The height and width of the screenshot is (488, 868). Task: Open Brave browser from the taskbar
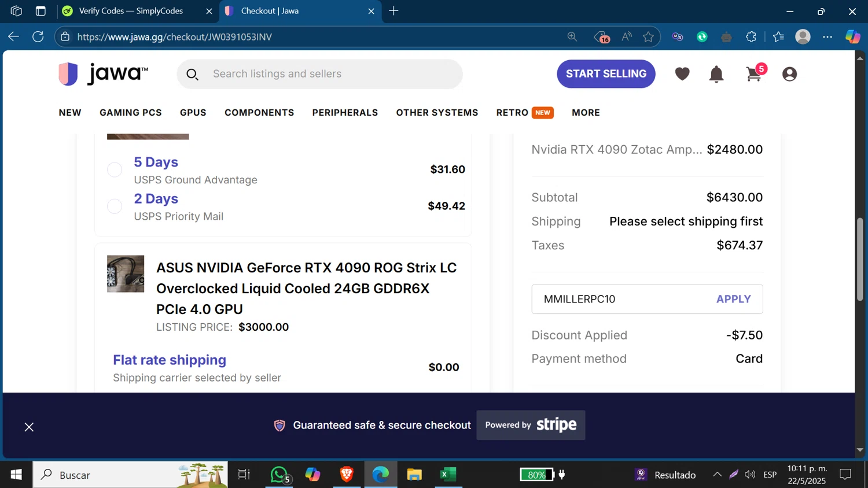pyautogui.click(x=347, y=475)
